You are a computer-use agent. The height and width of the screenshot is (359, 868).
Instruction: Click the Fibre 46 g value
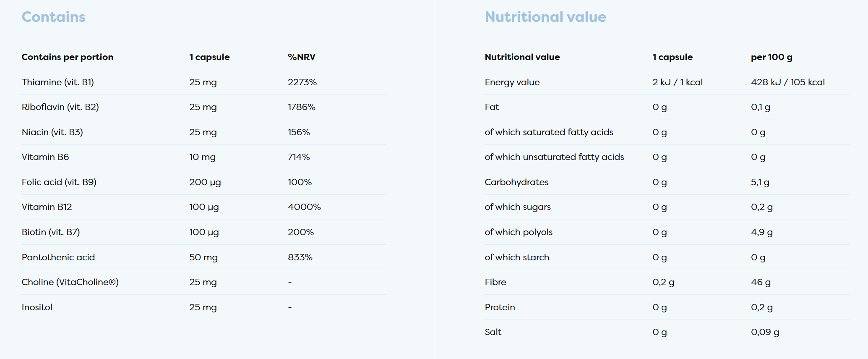[760, 282]
